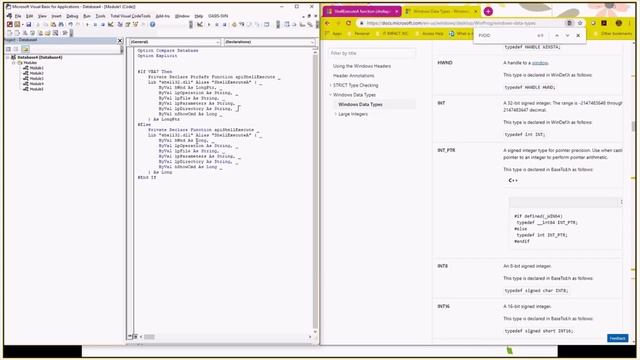Open the Tools menu in VBA editor
This screenshot has width=640, height=360.
point(100,16)
